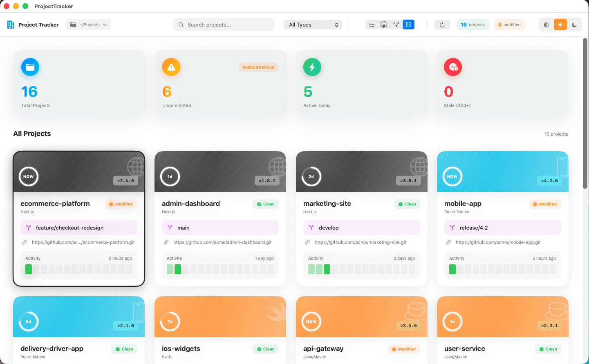This screenshot has height=364, width=589.
Task: Click the Total Projects folder icon
Action: coord(30,67)
